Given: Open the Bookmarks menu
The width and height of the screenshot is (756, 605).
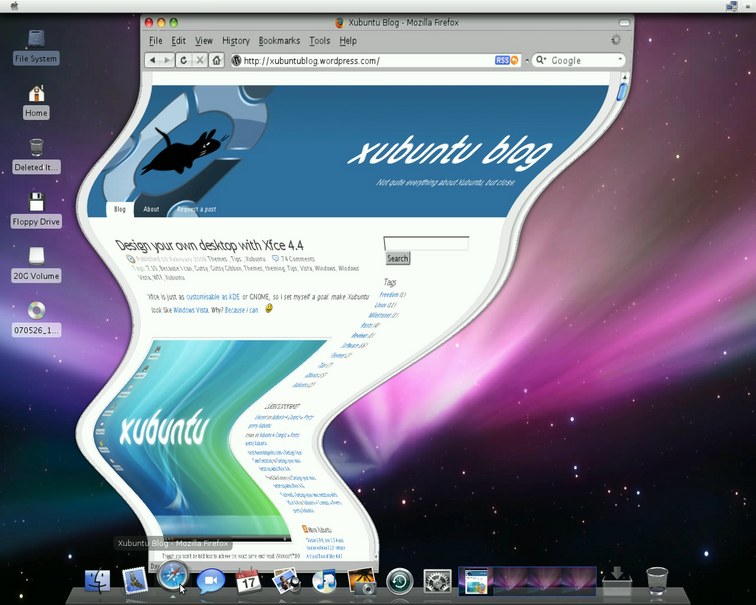Looking at the screenshot, I should point(279,40).
